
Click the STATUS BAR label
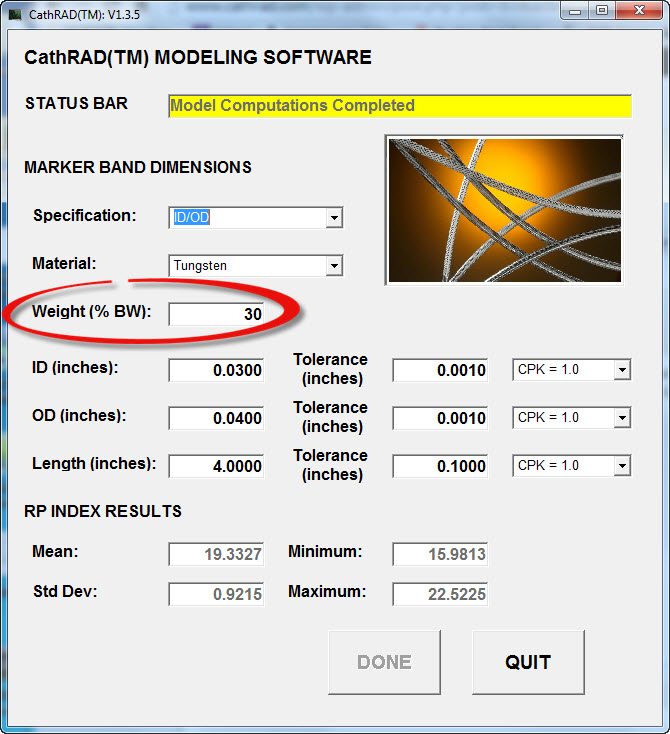pyautogui.click(x=76, y=103)
